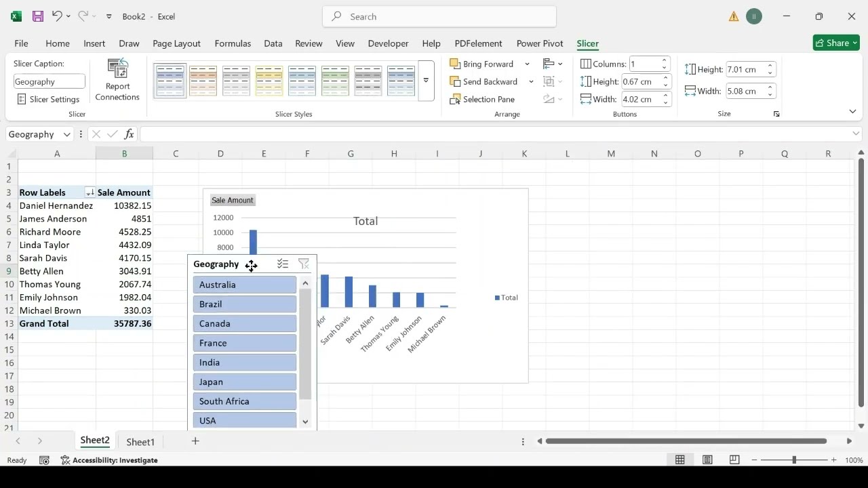Open Row Labels filter dropdown
This screenshot has height=488, width=868.
click(x=90, y=192)
